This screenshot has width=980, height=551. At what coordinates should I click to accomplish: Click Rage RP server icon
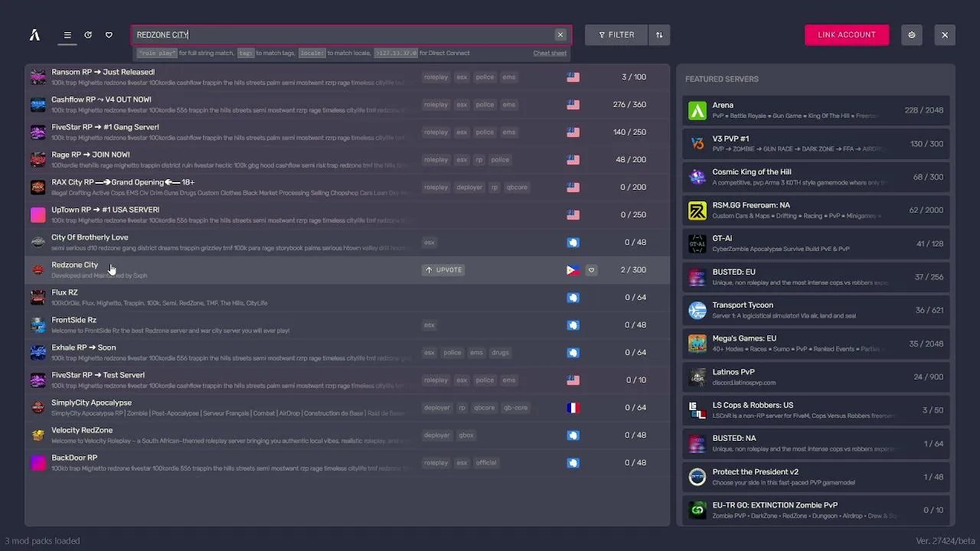click(x=38, y=159)
